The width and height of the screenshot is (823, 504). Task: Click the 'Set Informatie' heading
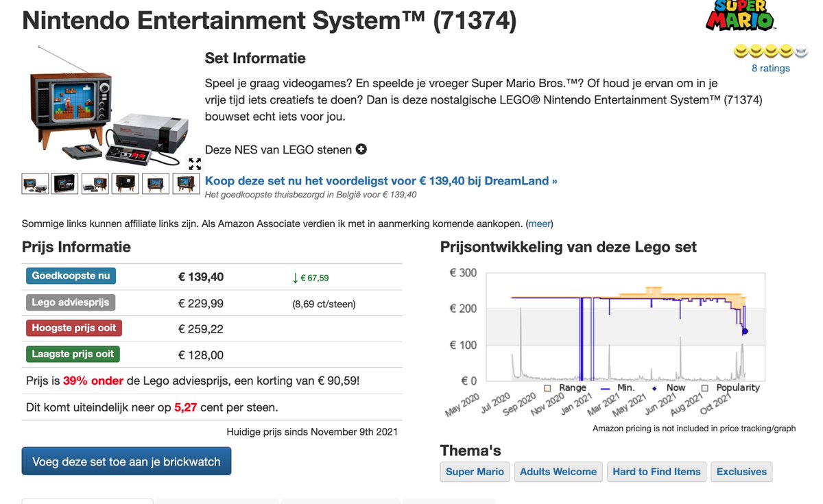(255, 58)
